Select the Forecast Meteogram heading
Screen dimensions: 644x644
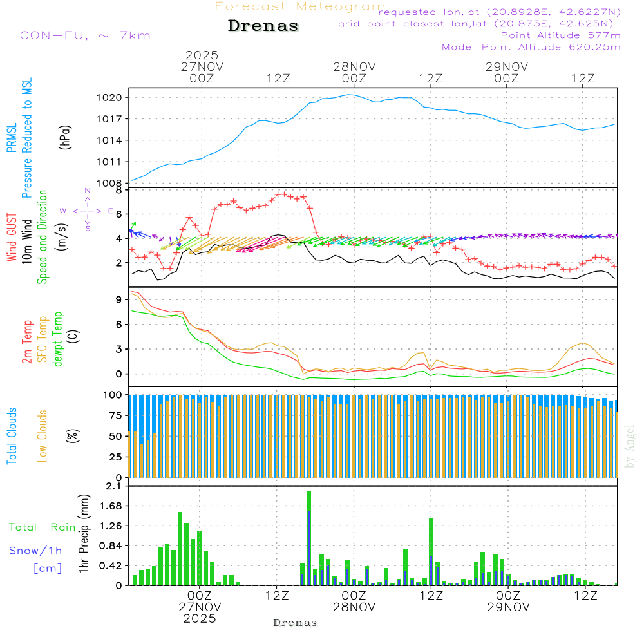pyautogui.click(x=300, y=6)
